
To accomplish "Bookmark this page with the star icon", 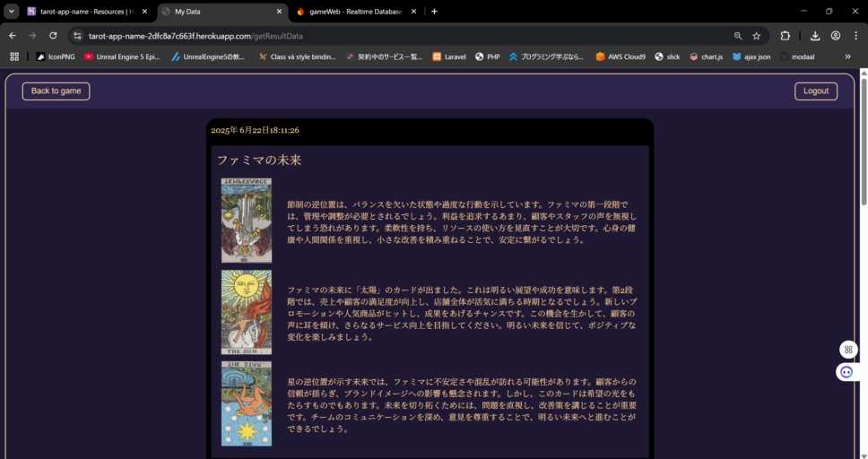I will click(756, 36).
